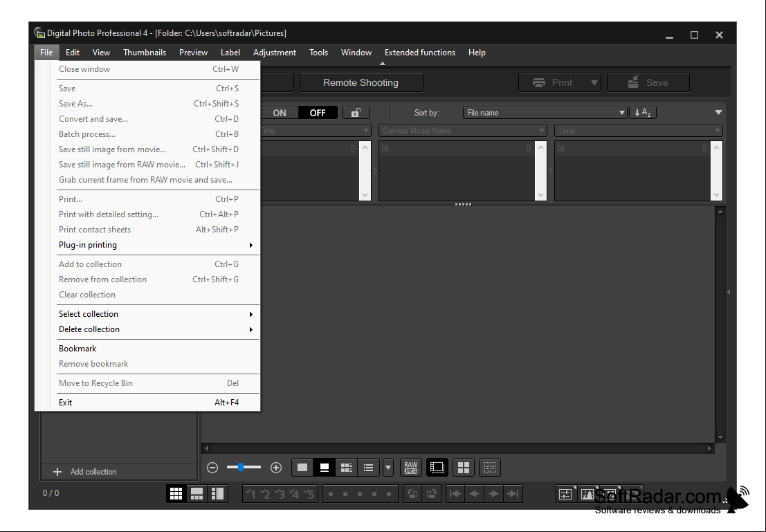Apply check mark 1
This screenshot has height=532, width=766.
(x=251, y=494)
